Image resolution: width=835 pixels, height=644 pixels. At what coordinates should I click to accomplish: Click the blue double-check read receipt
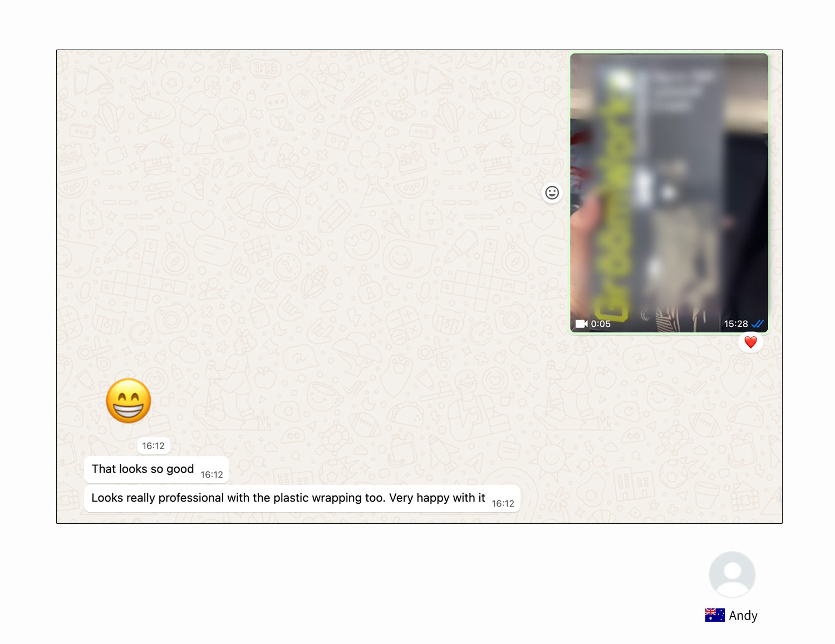(x=758, y=324)
